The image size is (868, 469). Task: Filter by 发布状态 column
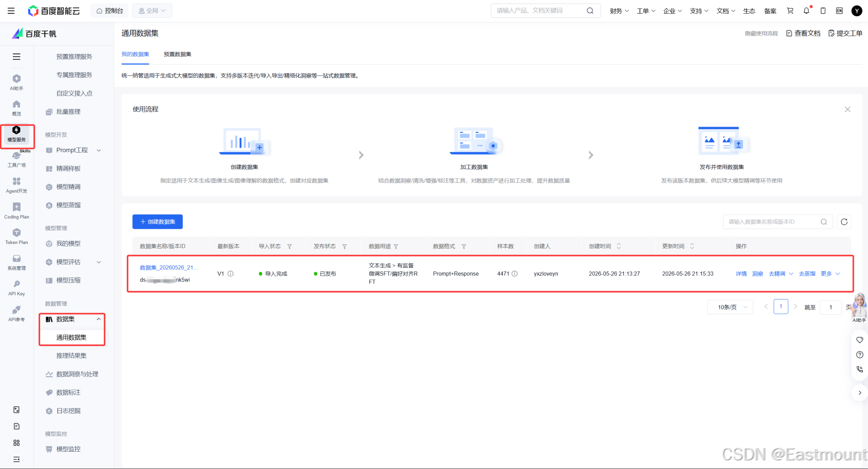pos(344,247)
